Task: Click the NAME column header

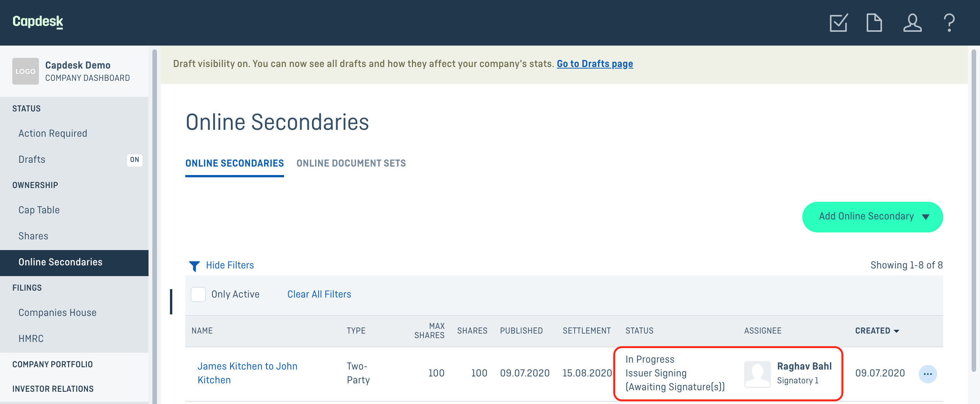Action: pos(202,331)
